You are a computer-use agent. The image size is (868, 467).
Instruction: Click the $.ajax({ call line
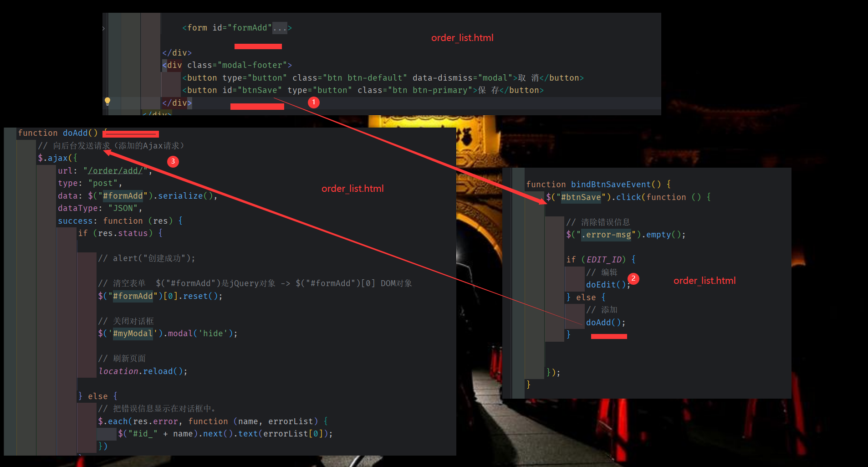(58, 158)
